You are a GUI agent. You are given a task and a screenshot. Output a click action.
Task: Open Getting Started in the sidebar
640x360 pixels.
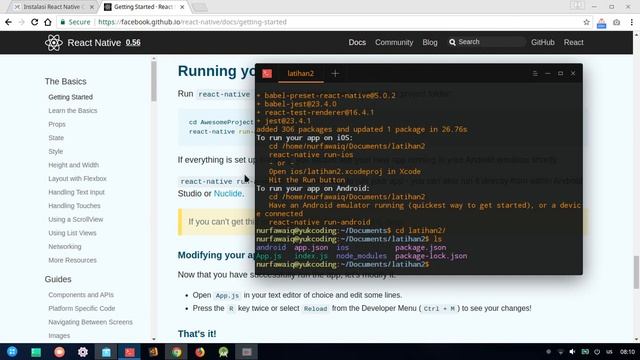click(71, 97)
